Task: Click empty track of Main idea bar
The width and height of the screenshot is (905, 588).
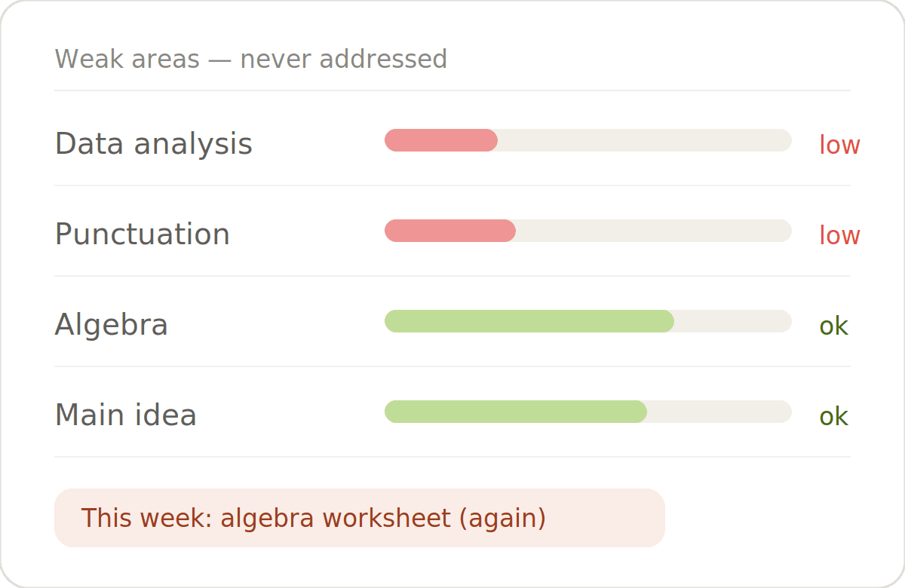Action: pos(719,412)
